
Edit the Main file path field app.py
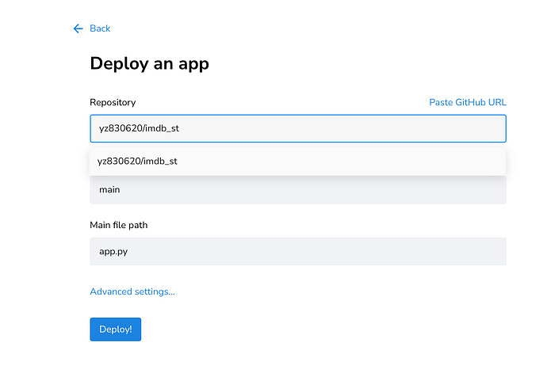298,251
